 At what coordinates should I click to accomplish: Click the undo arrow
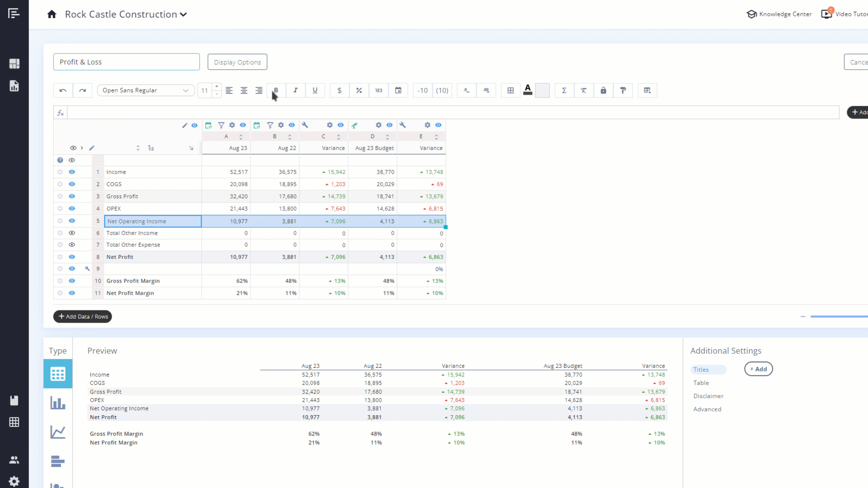click(x=63, y=90)
